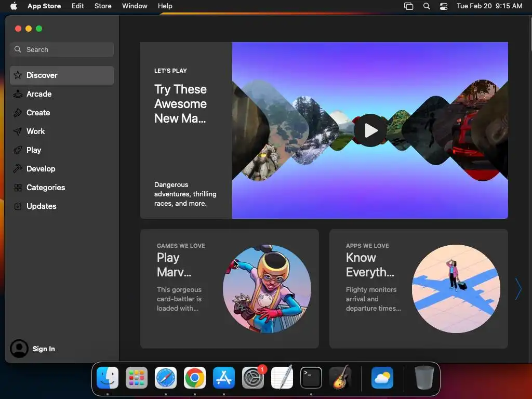Select Updates label in sidebar

pyautogui.click(x=42, y=206)
